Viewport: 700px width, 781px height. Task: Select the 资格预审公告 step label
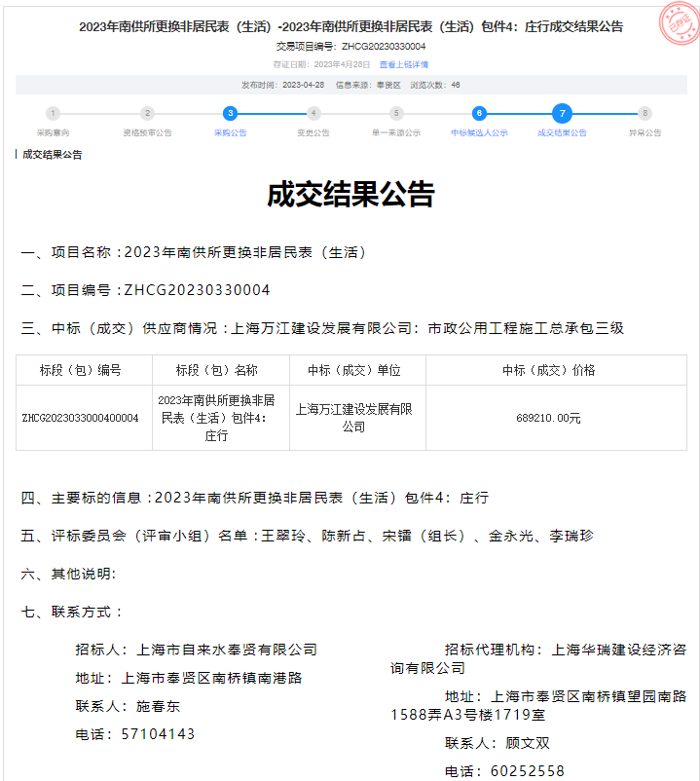(x=147, y=132)
